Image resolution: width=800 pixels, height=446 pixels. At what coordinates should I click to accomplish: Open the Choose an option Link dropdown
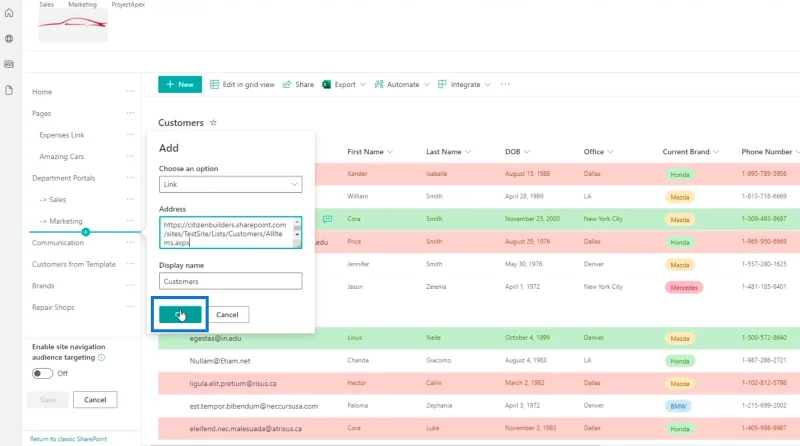coord(230,184)
